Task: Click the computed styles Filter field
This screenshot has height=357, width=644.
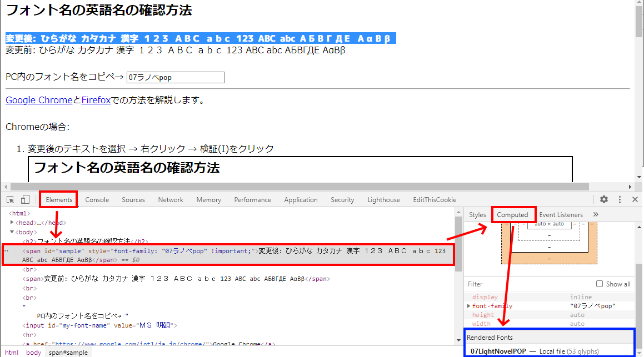Action: tap(528, 284)
